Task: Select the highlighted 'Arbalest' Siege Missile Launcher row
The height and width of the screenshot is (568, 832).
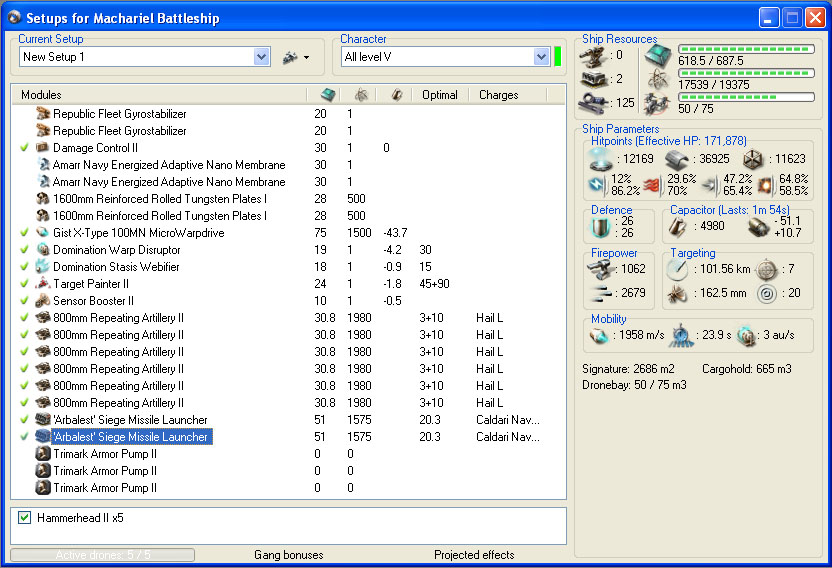Action: [x=130, y=437]
